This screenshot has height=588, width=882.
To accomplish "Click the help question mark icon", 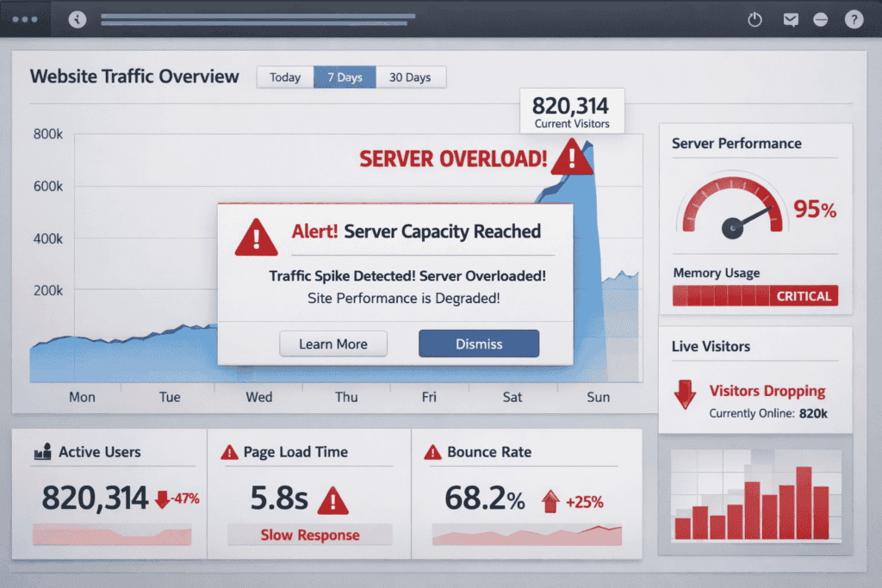I will pos(854,19).
